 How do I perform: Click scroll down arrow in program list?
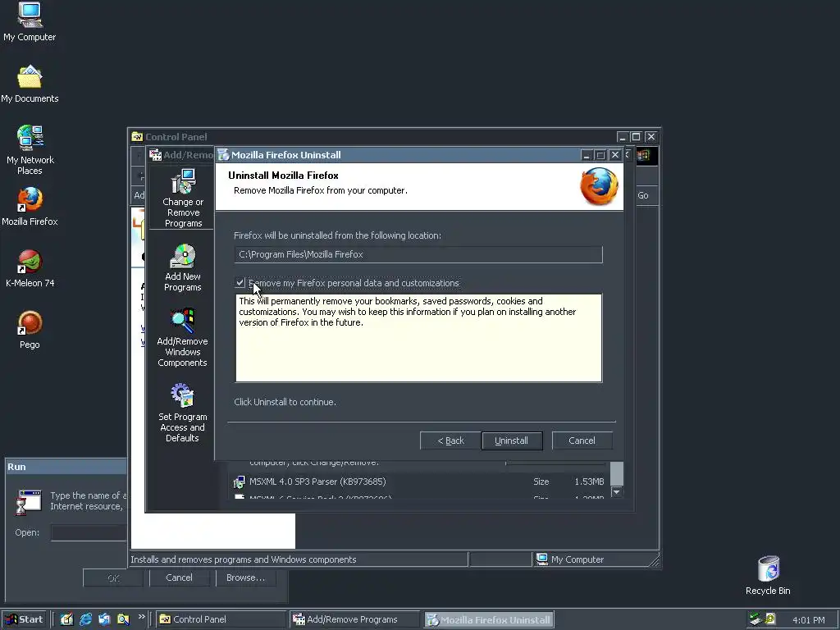coord(617,492)
